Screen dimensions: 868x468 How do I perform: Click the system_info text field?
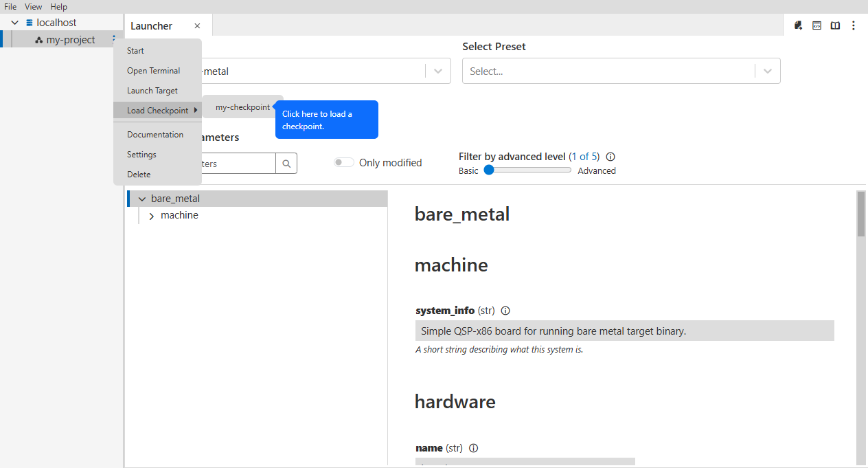coord(625,331)
